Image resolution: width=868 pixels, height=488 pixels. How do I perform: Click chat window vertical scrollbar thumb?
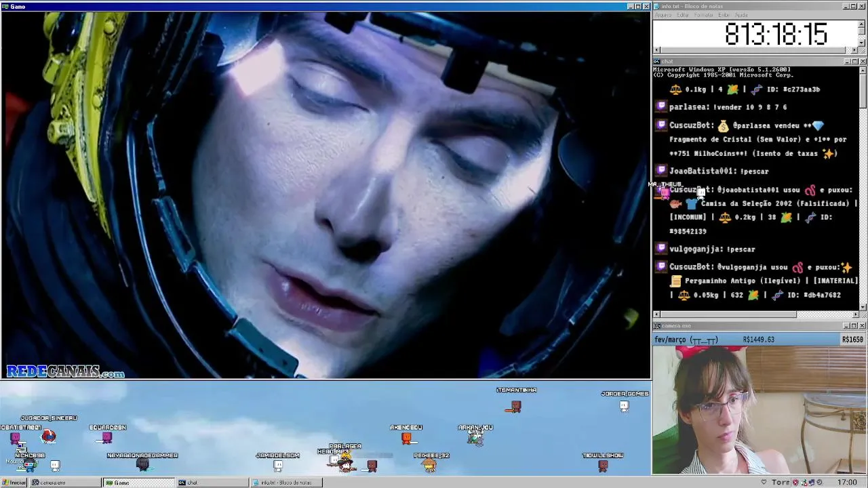863,91
